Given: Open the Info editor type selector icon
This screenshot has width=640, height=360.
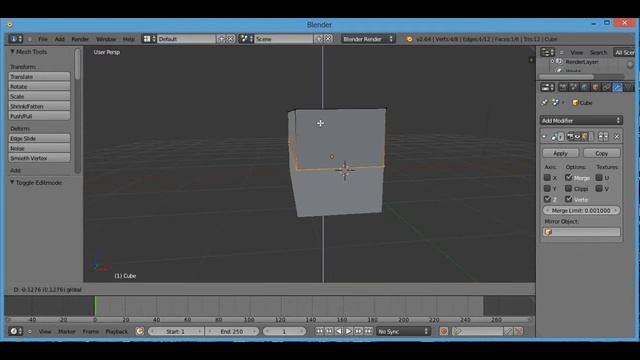Looking at the screenshot, I should click(16, 39).
